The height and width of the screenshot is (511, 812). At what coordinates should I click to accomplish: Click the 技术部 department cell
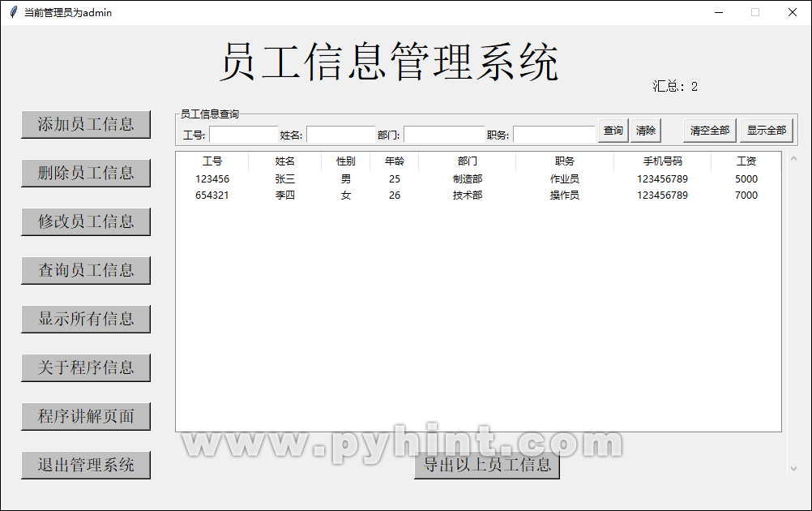(x=467, y=195)
